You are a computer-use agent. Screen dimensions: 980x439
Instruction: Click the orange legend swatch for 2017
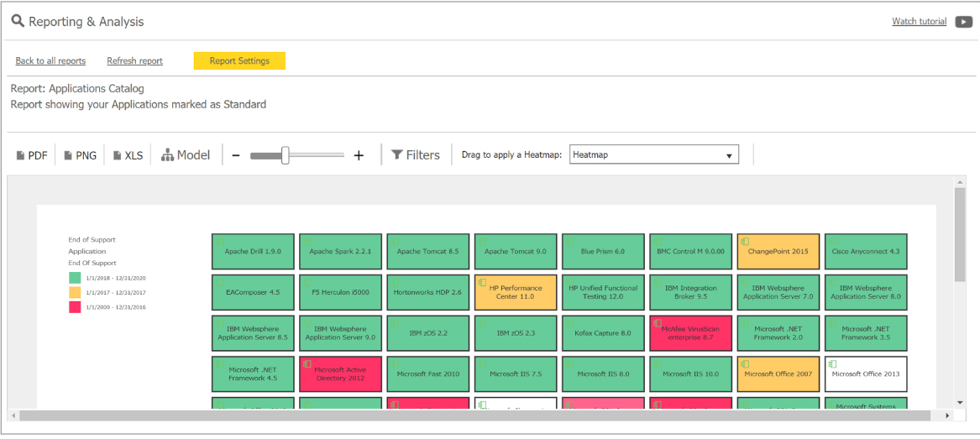pyautogui.click(x=75, y=292)
